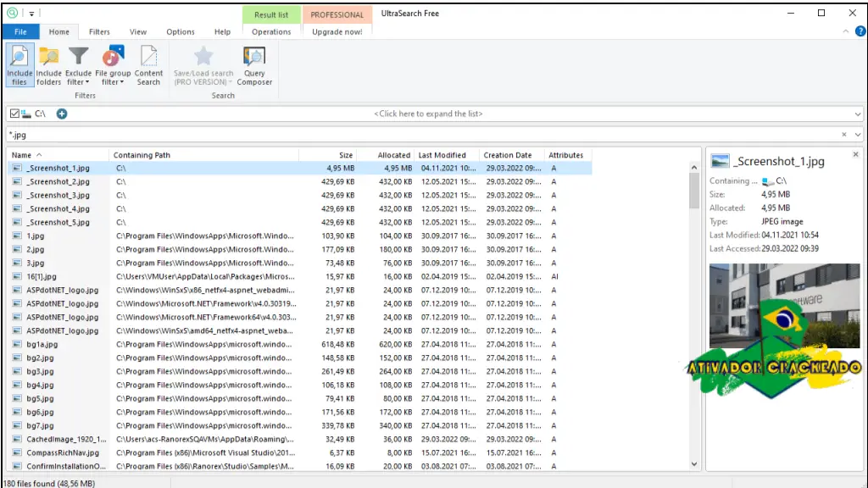Click the preview panel file type icon
868x488 pixels.
(x=720, y=161)
